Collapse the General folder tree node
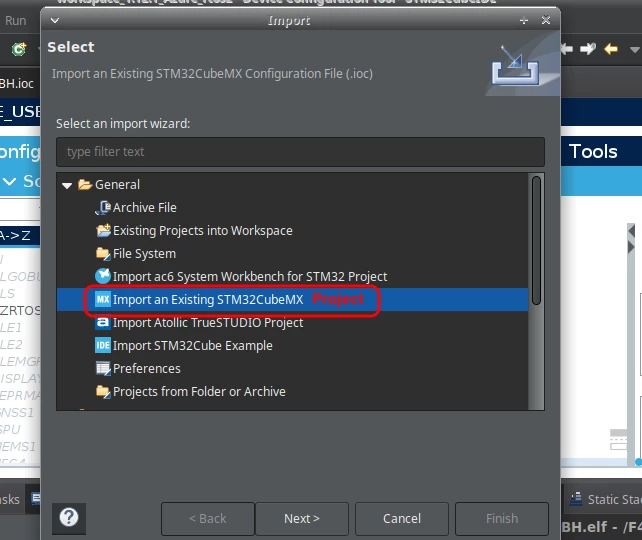This screenshot has width=642, height=540. [67, 185]
